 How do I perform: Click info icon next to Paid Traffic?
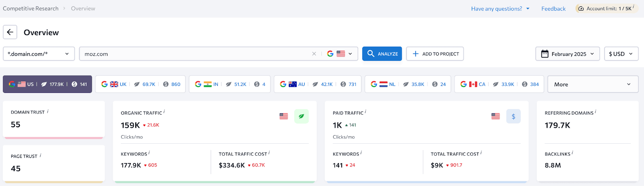click(x=365, y=112)
